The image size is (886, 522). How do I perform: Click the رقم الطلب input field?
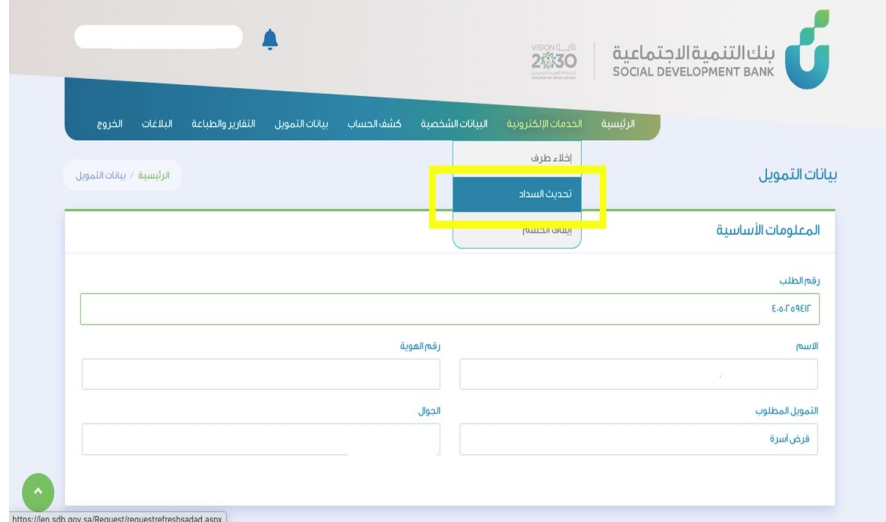coord(449,309)
